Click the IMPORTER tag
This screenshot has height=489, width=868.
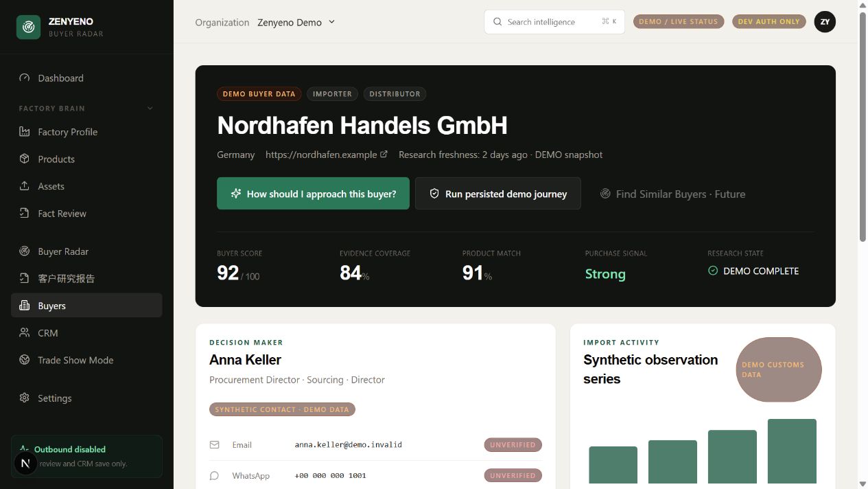coord(332,94)
